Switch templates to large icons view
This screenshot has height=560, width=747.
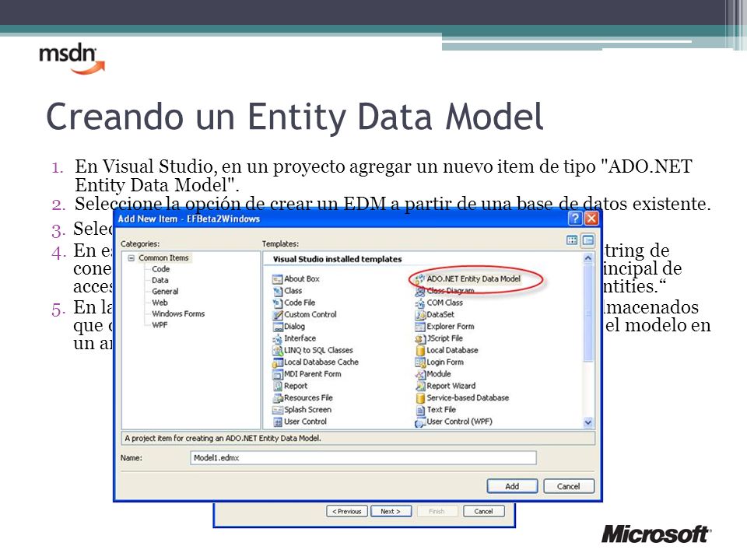point(572,240)
